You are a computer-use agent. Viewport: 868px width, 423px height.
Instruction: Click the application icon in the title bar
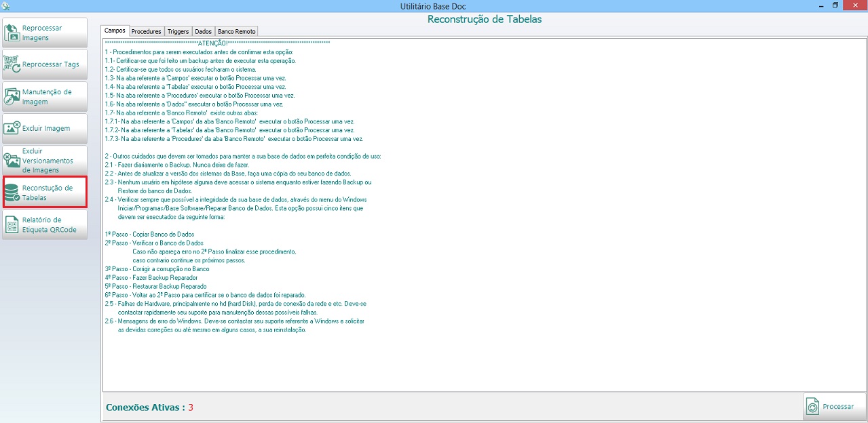click(x=5, y=6)
